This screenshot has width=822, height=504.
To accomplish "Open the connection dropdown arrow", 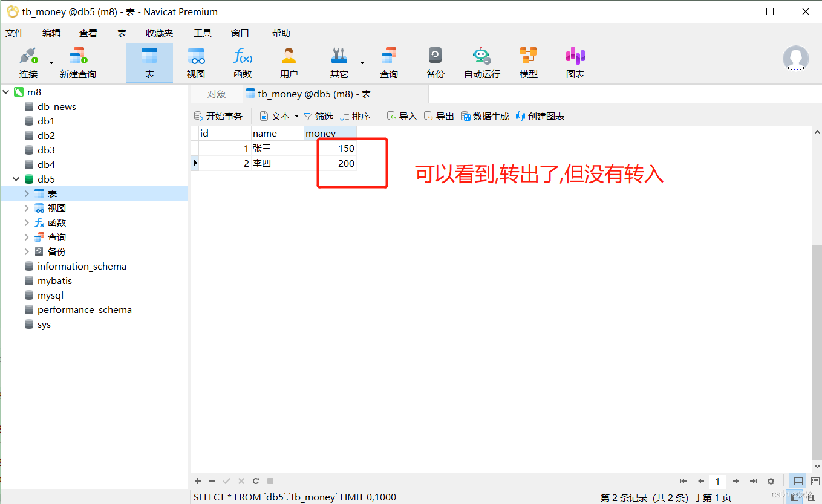I will click(x=51, y=63).
